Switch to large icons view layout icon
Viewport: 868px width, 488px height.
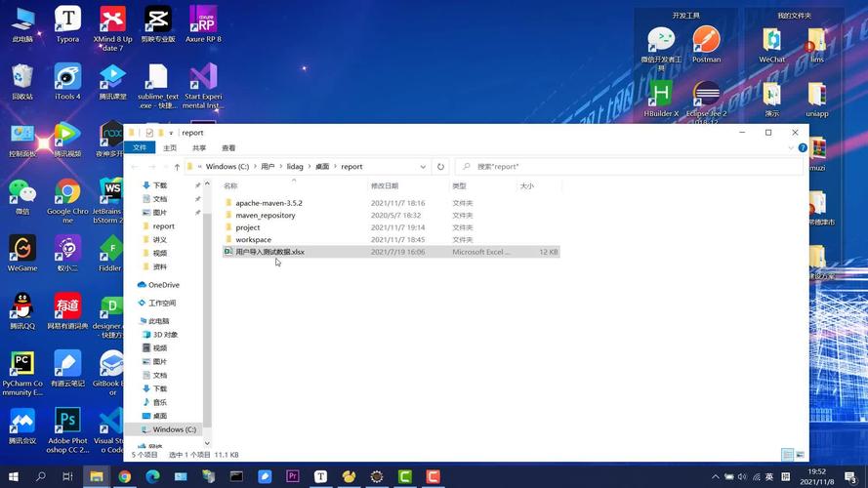pos(800,455)
